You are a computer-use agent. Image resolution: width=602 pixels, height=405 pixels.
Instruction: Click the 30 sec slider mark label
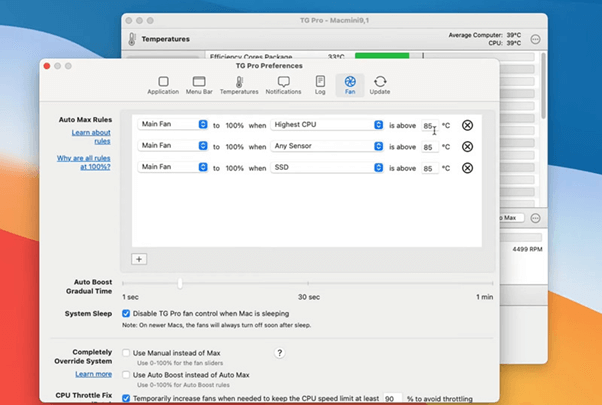[x=309, y=297]
